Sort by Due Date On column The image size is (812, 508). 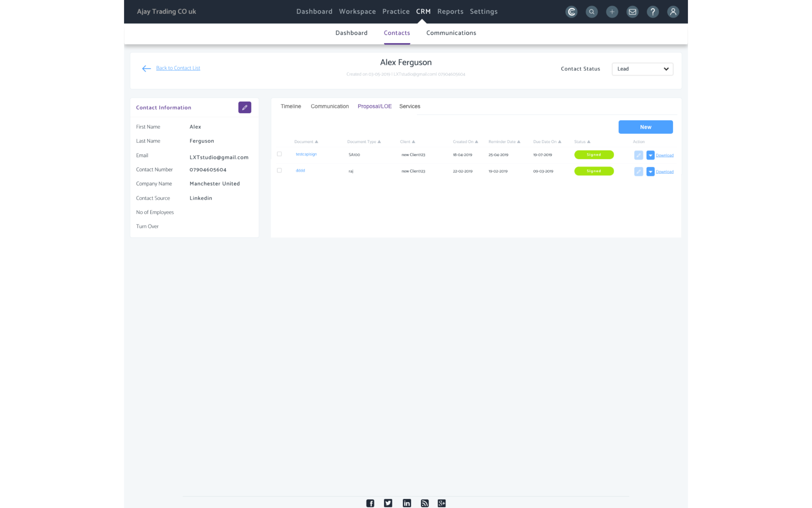pyautogui.click(x=547, y=142)
